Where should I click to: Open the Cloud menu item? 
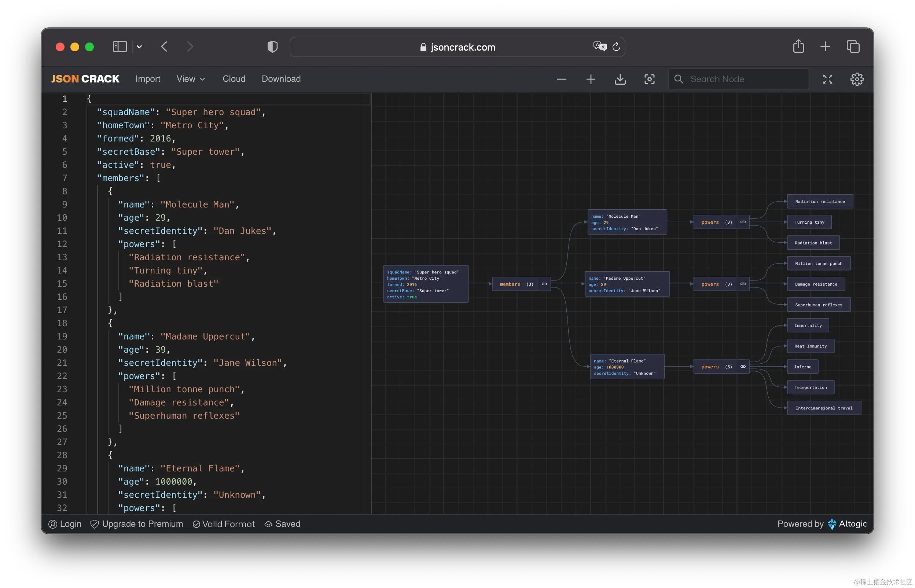(x=234, y=79)
